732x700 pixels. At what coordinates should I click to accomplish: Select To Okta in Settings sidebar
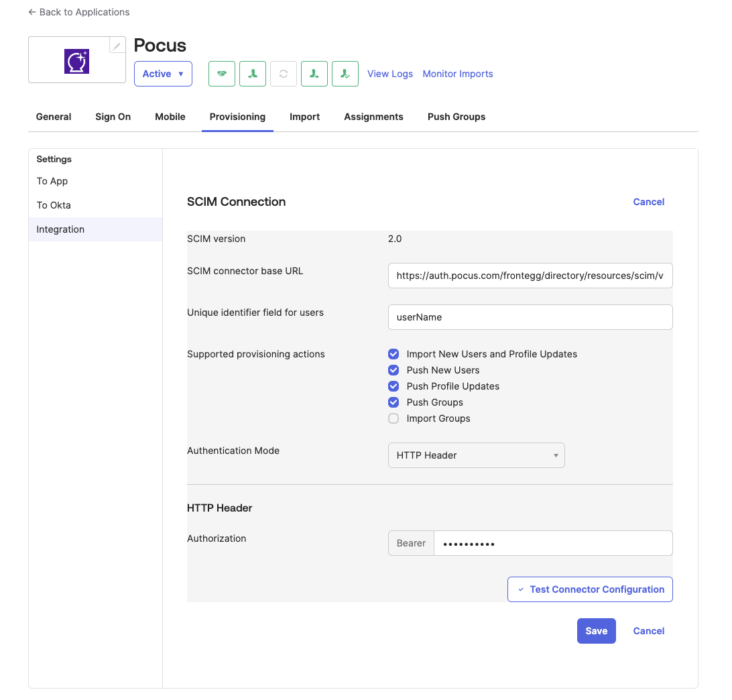95,205
